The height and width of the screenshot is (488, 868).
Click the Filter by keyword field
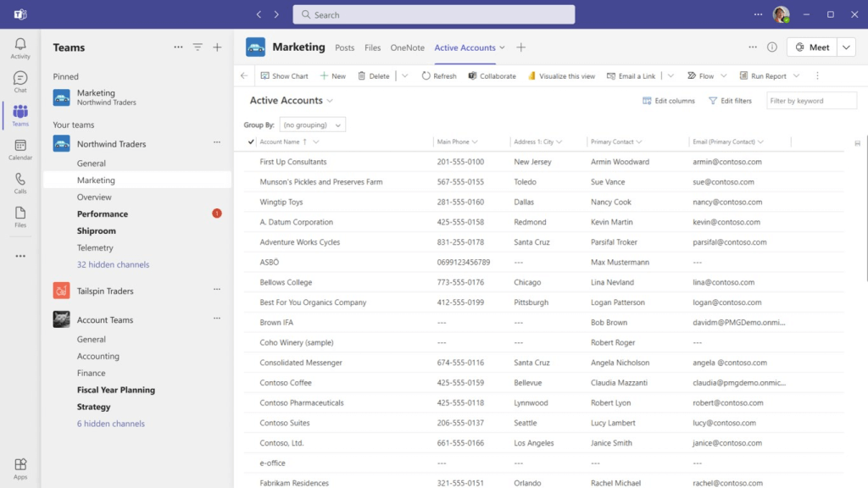click(x=810, y=101)
